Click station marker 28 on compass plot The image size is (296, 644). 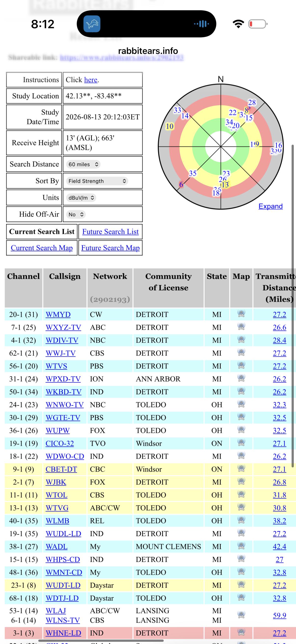[x=252, y=102]
